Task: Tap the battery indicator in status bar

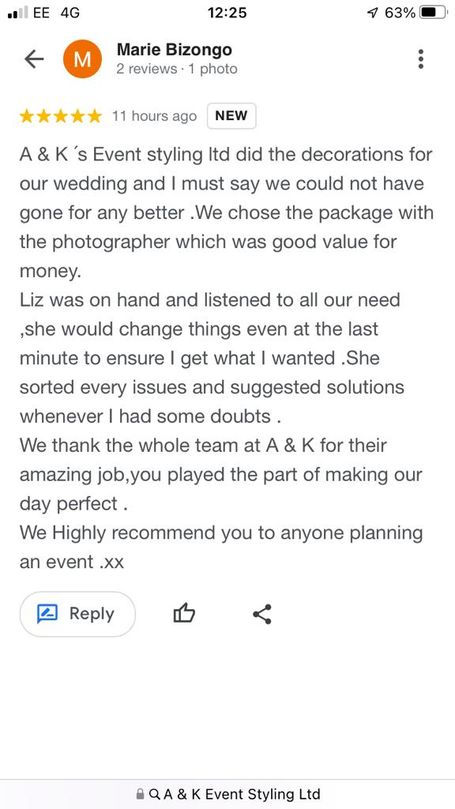Action: pyautogui.click(x=432, y=12)
